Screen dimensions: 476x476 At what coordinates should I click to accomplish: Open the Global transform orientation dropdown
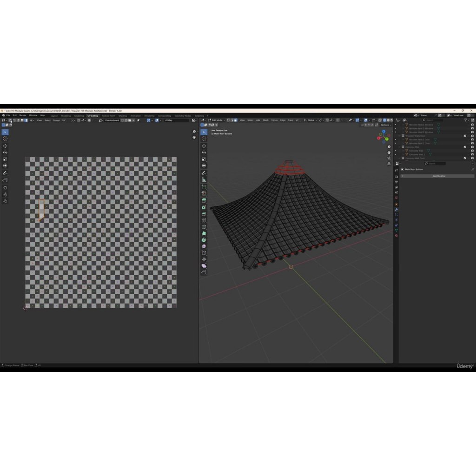[310, 120]
